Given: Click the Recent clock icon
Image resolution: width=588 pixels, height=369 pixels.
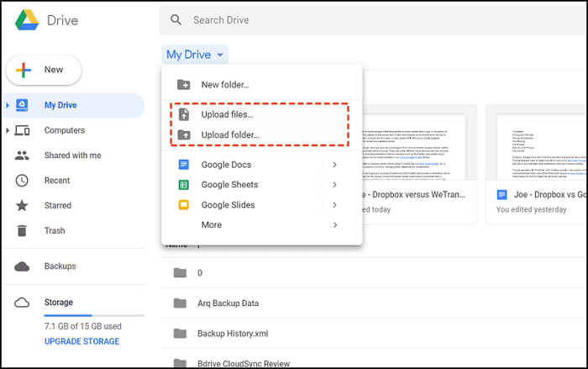Looking at the screenshot, I should 22,181.
